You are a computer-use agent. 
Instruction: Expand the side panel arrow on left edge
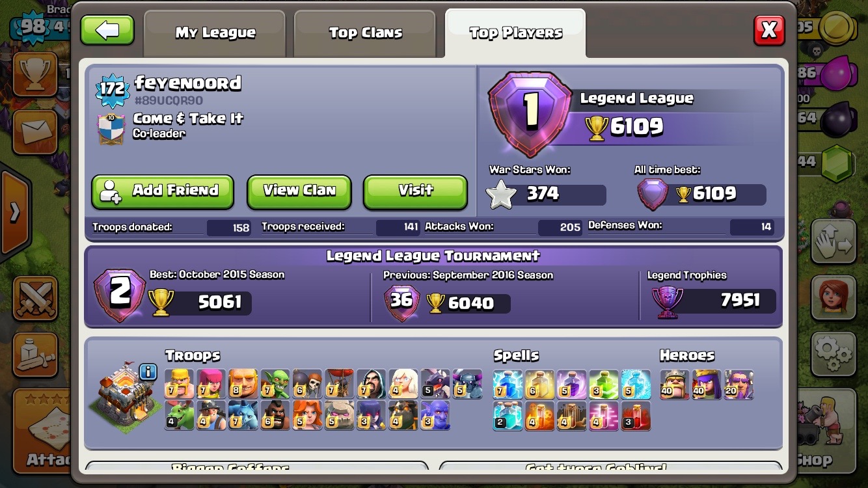14,213
